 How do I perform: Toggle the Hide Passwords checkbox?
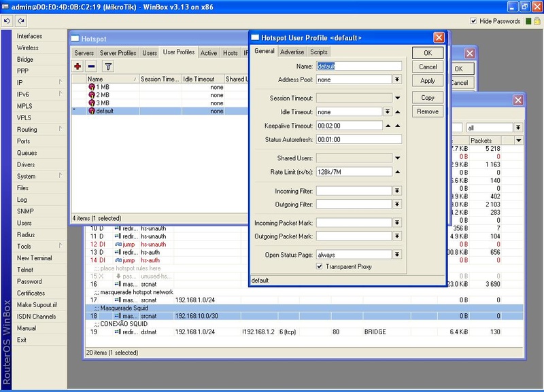coord(473,21)
